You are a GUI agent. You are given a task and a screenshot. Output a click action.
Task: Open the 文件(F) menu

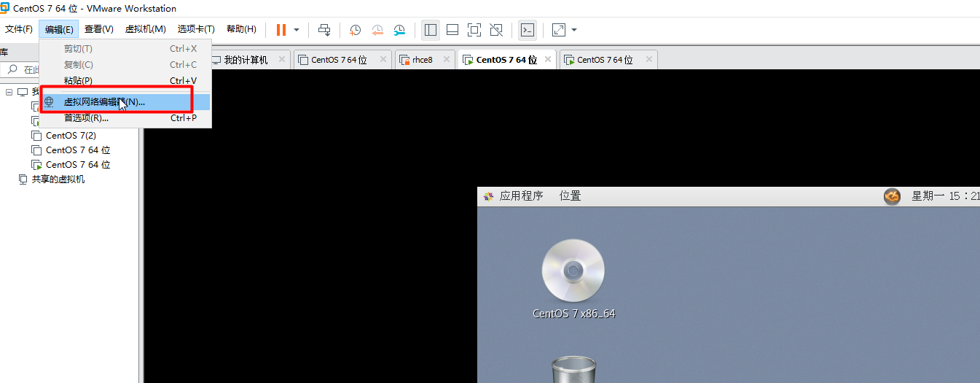point(19,29)
